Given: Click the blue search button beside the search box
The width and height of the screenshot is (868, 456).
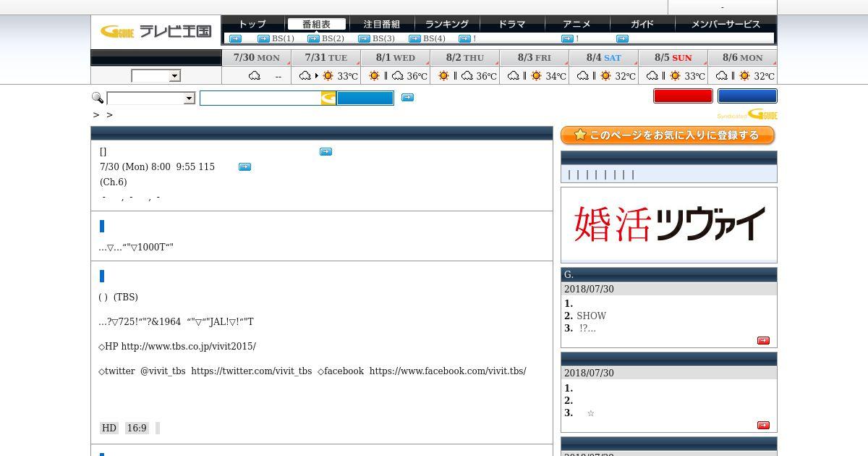Looking at the screenshot, I should (365, 98).
